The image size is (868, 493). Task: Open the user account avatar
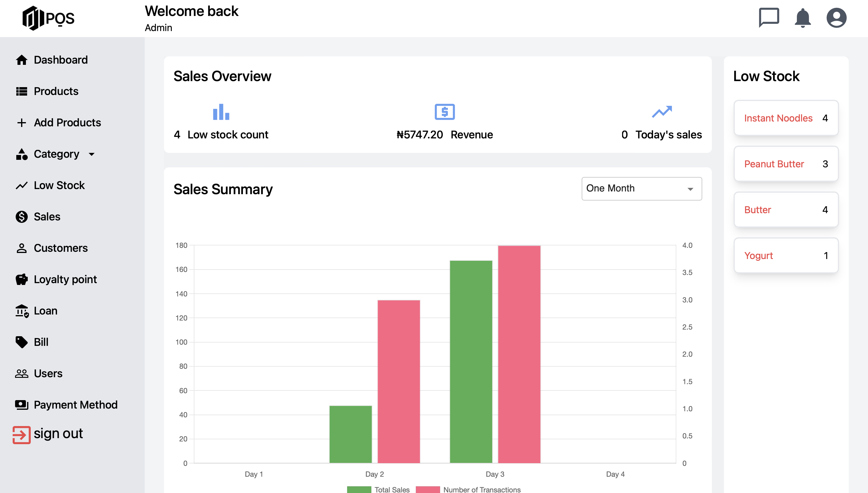coord(837,17)
